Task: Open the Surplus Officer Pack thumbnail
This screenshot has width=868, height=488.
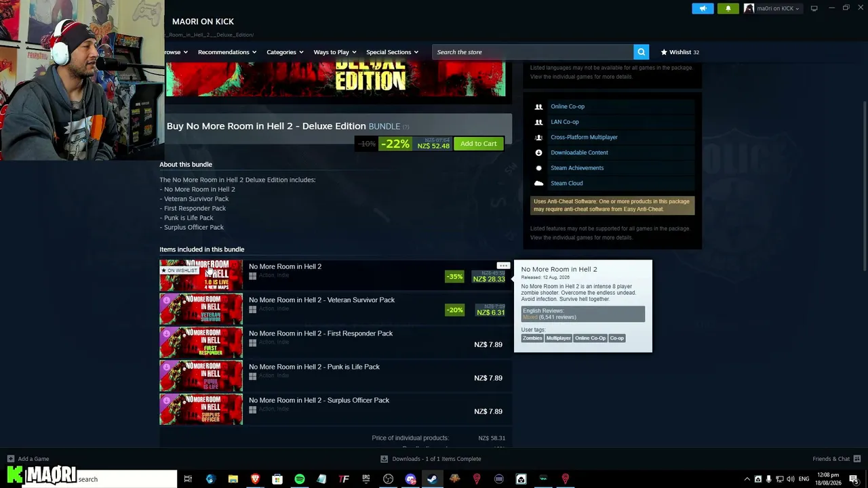Action: tap(201, 409)
